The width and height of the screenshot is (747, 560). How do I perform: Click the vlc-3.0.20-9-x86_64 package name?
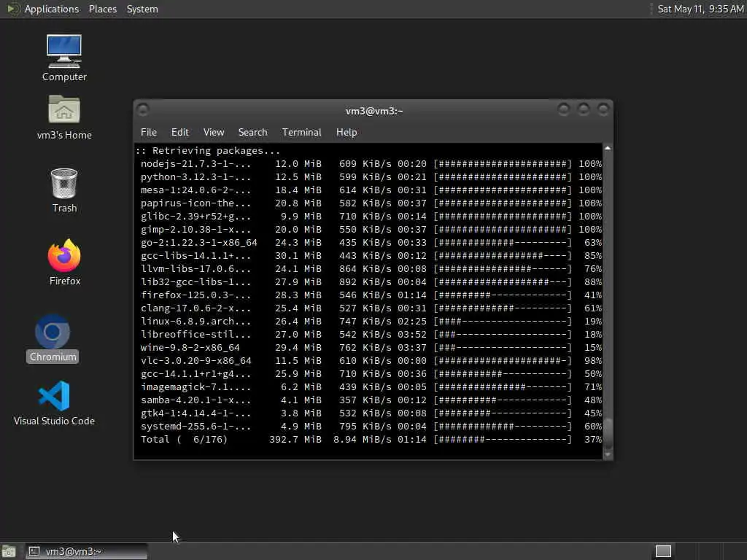(x=196, y=361)
